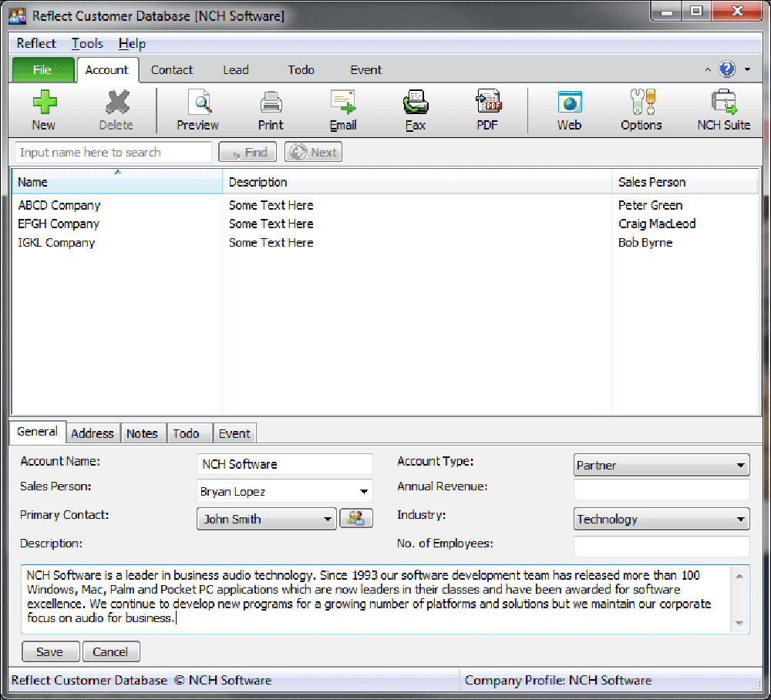Viewport: 771px width, 700px height.
Task: Click the Company Profile status bar entry
Action: click(558, 680)
